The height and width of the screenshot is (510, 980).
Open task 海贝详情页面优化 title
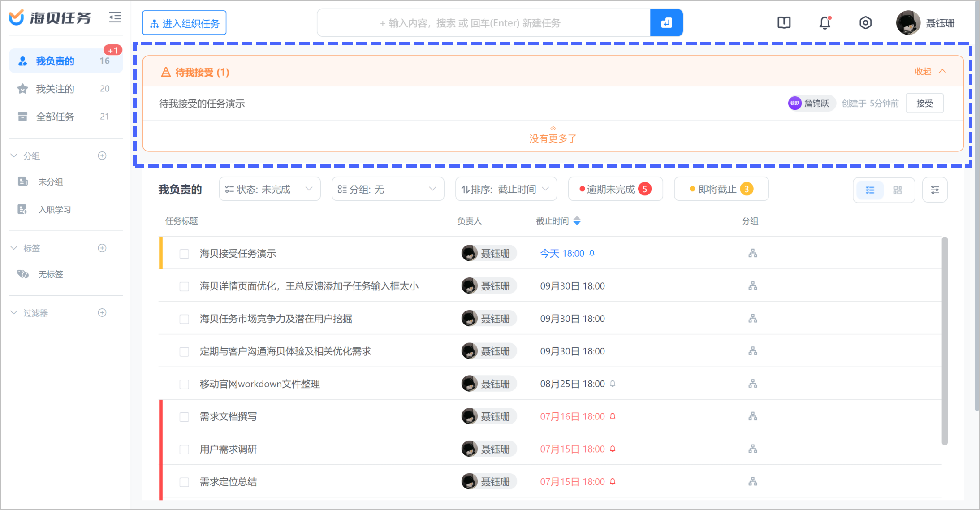pos(309,286)
